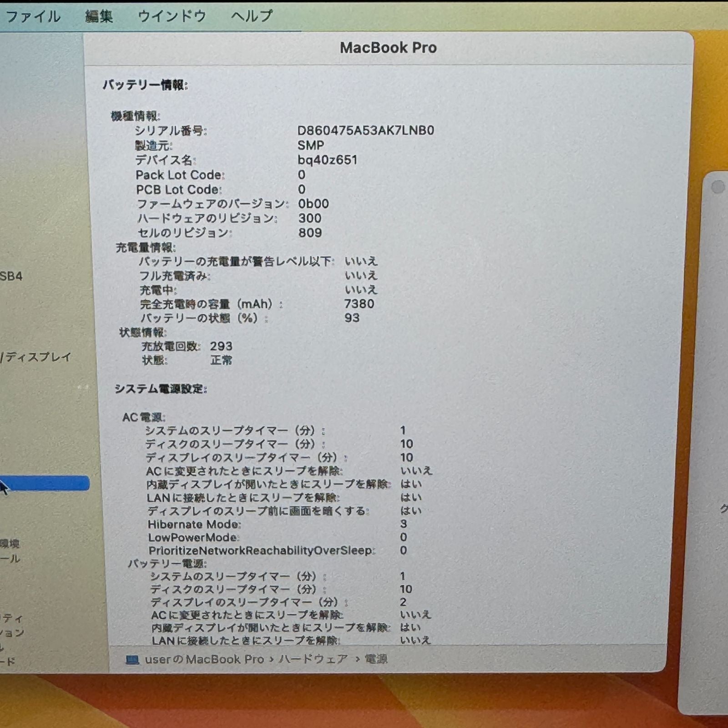Screen dimensions: 728x728
Task: Click the gray circle button in right window
Action: click(718, 187)
